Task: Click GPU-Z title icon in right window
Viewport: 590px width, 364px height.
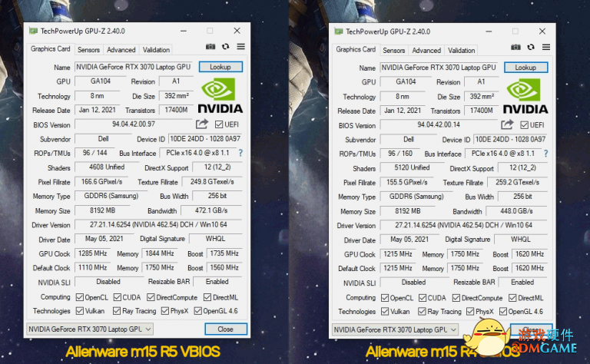Action: click(338, 31)
